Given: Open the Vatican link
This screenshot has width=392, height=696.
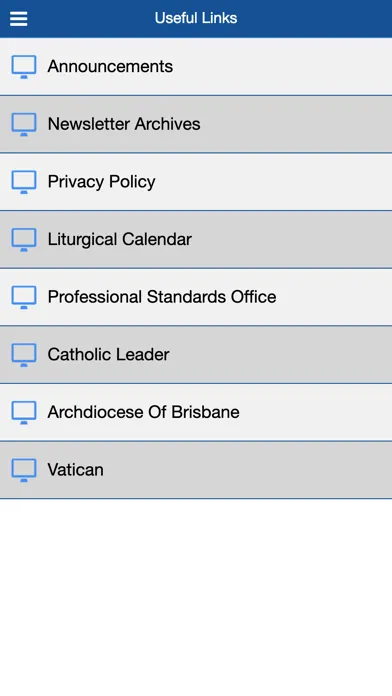Looking at the screenshot, I should coord(196,470).
